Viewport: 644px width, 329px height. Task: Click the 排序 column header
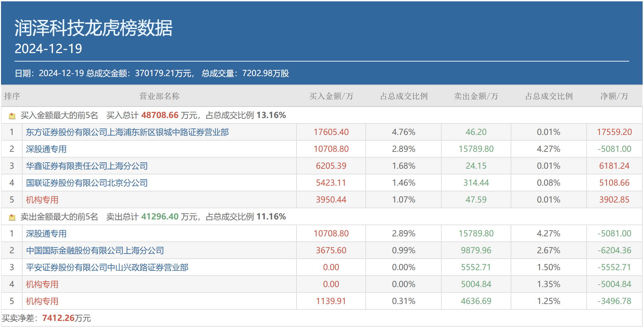(12, 96)
